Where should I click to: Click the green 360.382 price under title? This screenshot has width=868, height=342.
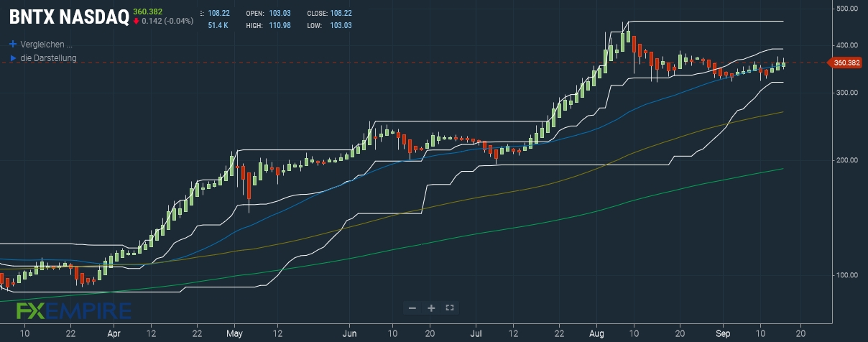click(x=149, y=11)
